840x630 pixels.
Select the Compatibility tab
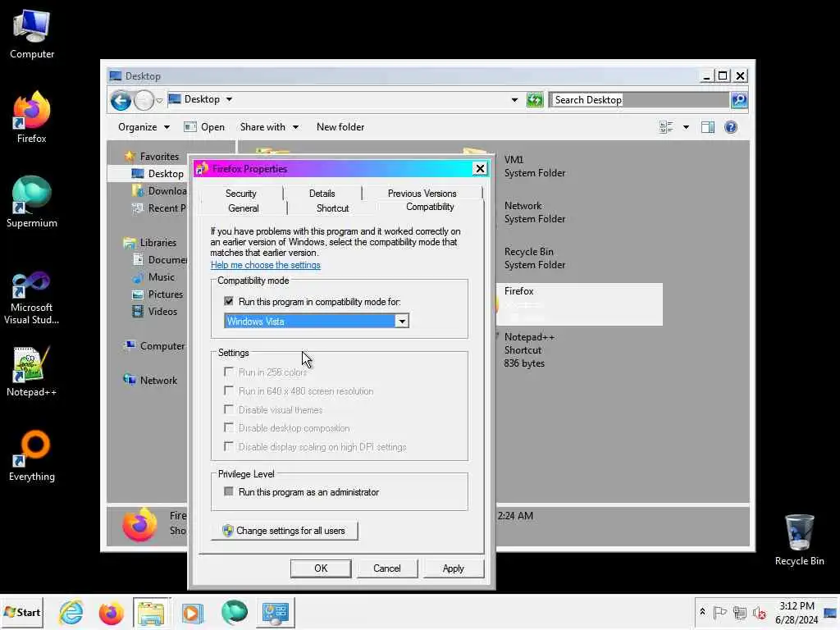(x=430, y=207)
